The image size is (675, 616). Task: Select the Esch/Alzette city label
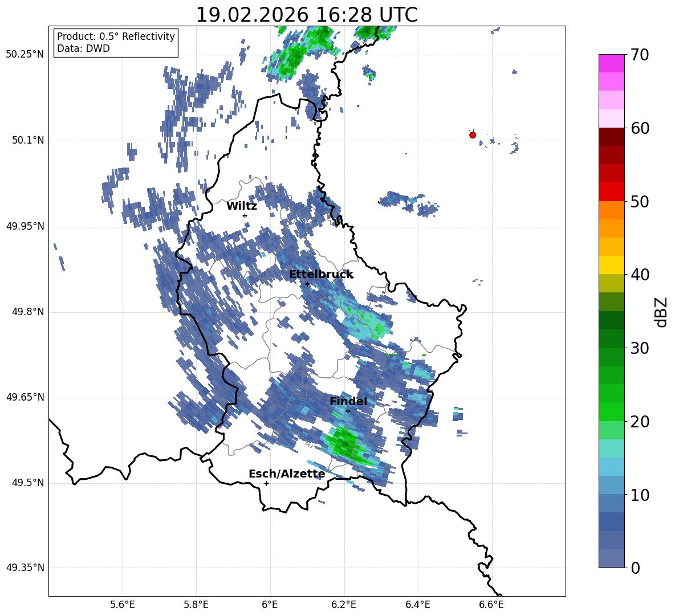click(287, 474)
